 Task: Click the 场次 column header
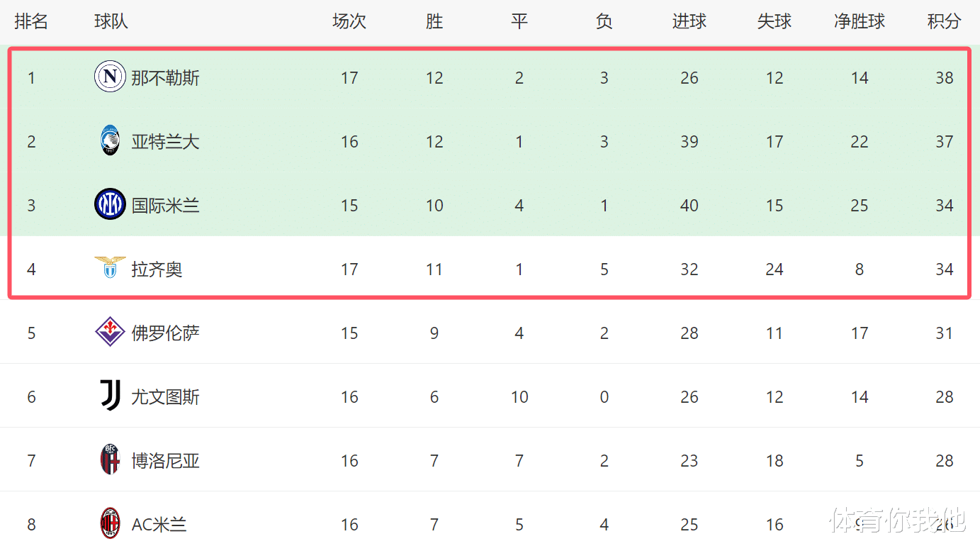(349, 21)
